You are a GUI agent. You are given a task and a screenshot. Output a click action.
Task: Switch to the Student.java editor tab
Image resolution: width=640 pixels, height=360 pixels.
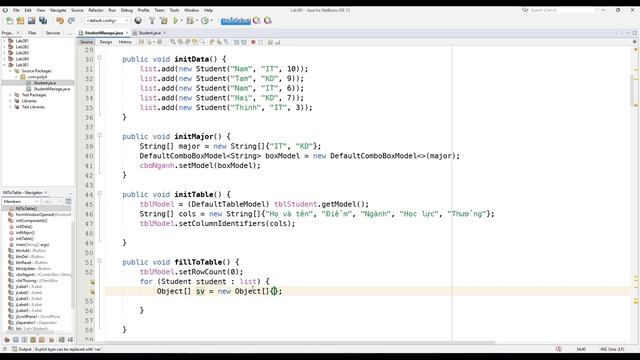pos(149,33)
